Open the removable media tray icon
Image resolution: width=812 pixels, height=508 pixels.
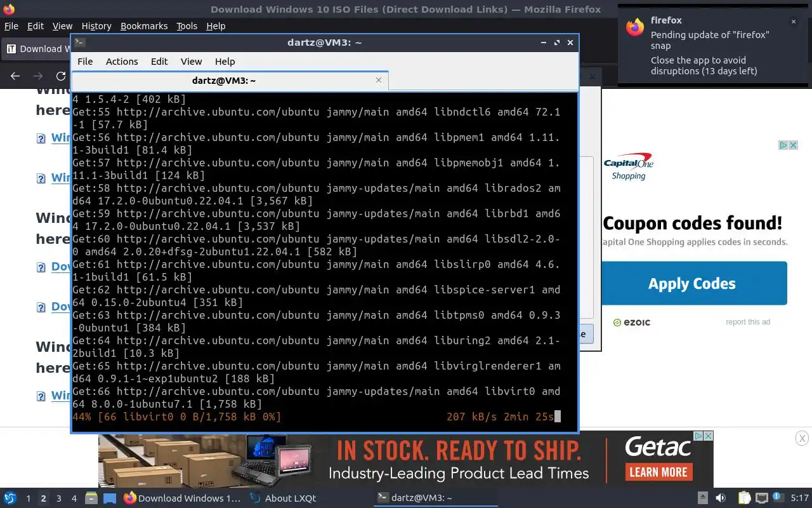point(703,498)
